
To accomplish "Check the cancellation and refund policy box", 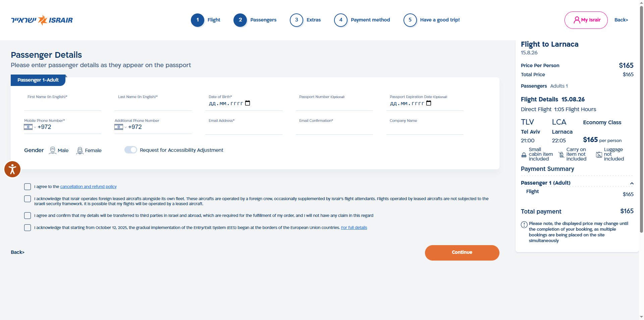I will point(28,187).
